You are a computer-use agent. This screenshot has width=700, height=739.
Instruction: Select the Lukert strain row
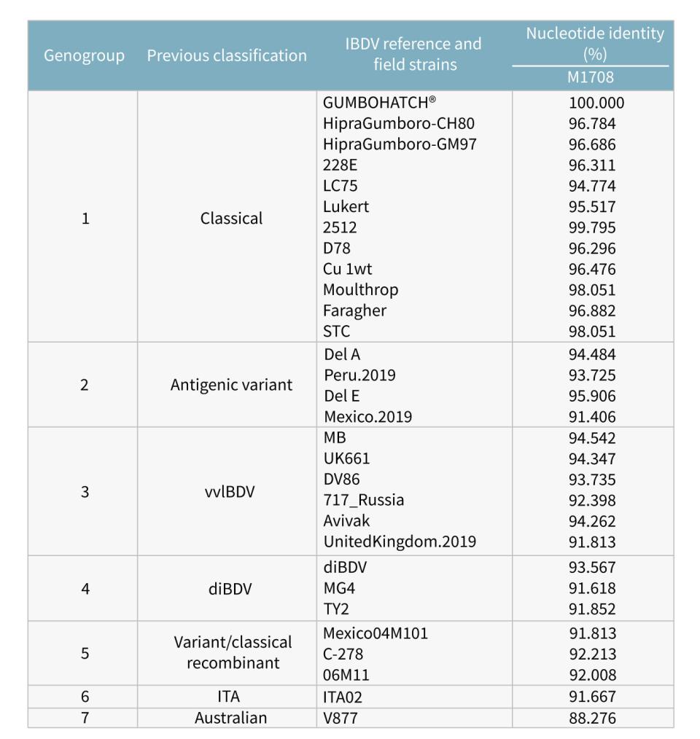point(347,206)
